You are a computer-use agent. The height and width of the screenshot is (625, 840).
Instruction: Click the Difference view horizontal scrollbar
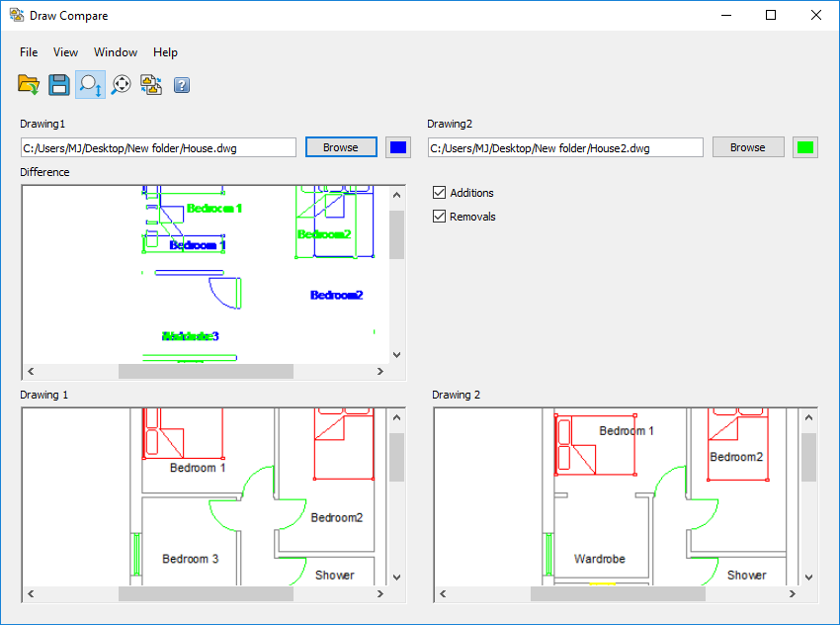point(205,371)
